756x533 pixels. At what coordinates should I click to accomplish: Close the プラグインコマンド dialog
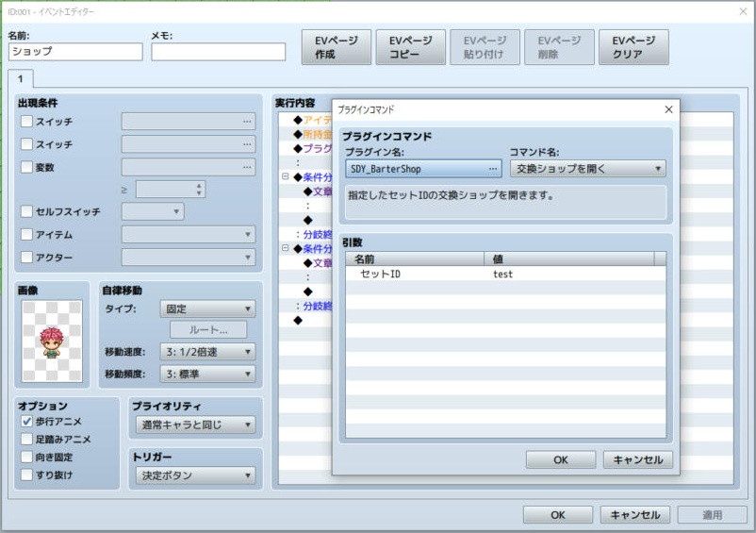[x=668, y=109]
